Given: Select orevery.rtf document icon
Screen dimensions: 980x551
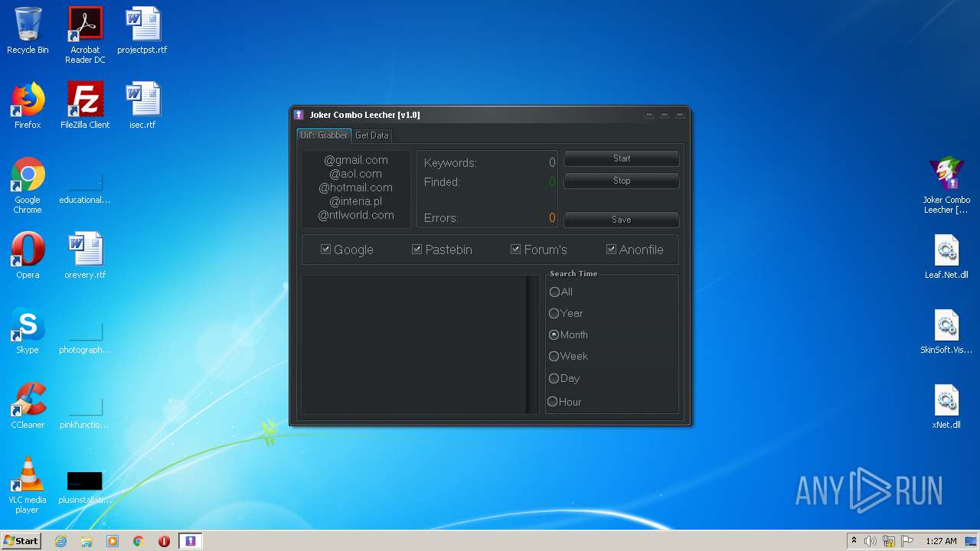Looking at the screenshot, I should click(85, 256).
